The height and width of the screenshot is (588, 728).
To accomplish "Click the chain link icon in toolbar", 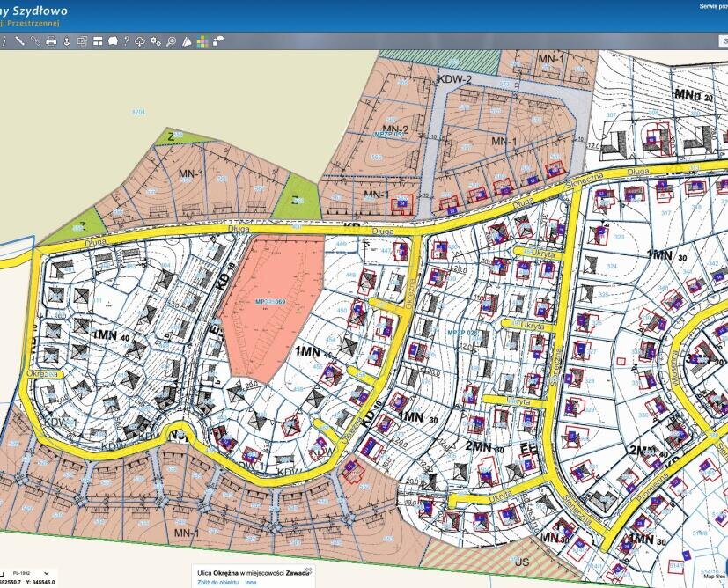I will click(x=35, y=41).
